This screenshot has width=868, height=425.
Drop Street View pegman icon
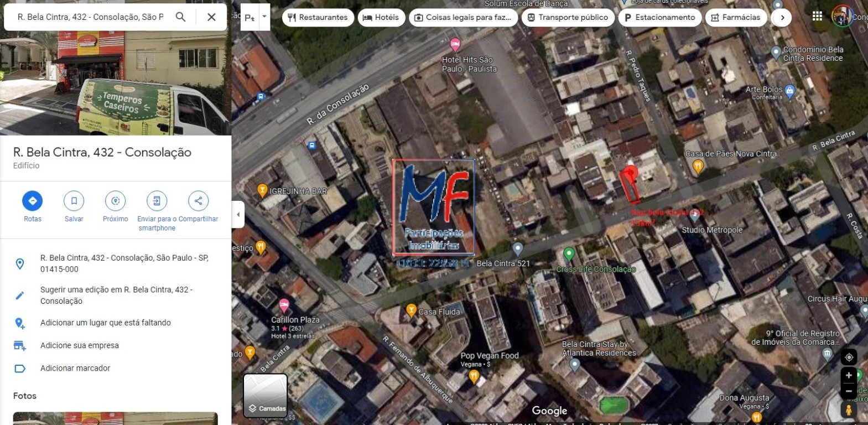(x=849, y=410)
